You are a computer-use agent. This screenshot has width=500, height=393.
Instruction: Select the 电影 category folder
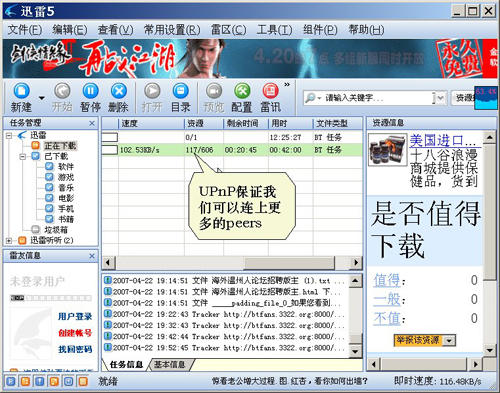point(66,198)
